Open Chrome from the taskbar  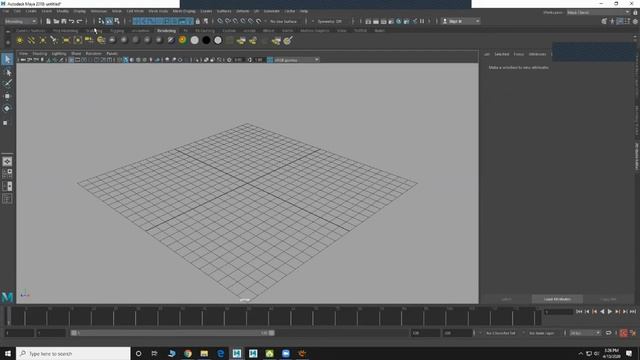click(x=188, y=353)
